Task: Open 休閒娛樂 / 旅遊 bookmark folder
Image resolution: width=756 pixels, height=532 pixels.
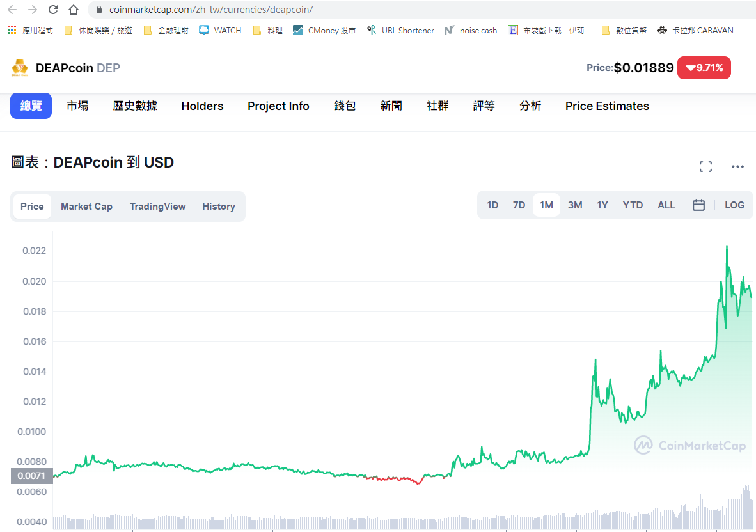Action: click(x=98, y=30)
